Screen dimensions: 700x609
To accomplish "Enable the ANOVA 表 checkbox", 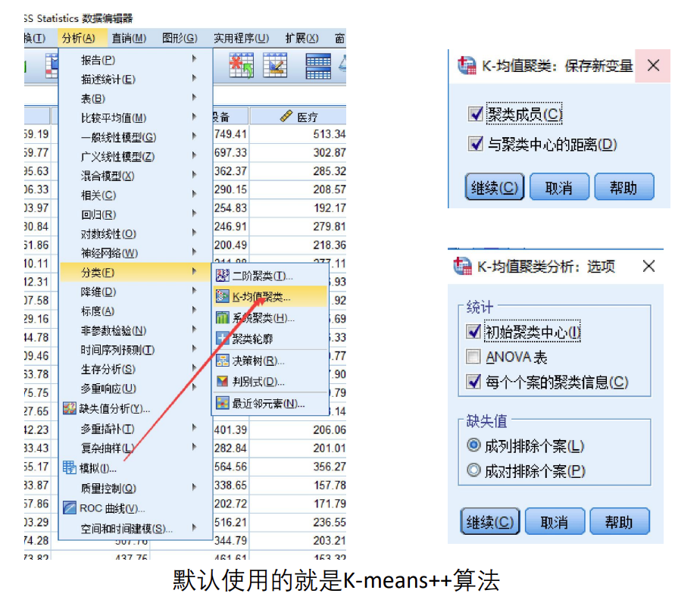I will pos(473,357).
